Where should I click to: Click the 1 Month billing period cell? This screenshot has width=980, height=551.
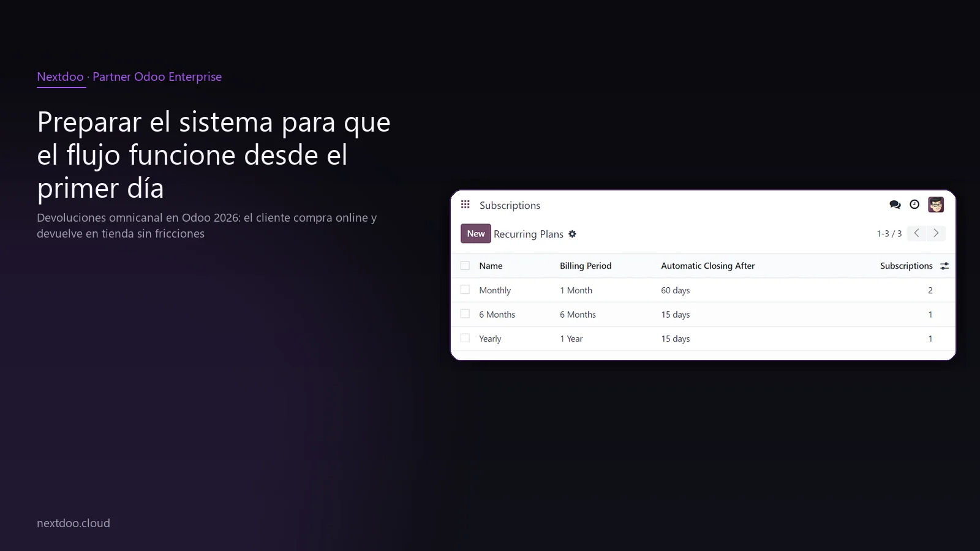pyautogui.click(x=576, y=290)
